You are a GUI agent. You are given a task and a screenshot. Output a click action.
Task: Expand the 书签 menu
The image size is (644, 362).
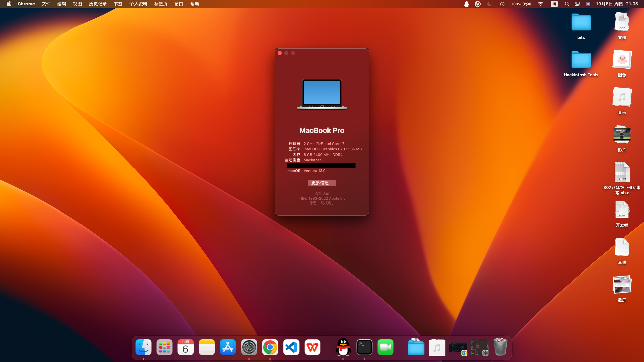tap(118, 4)
